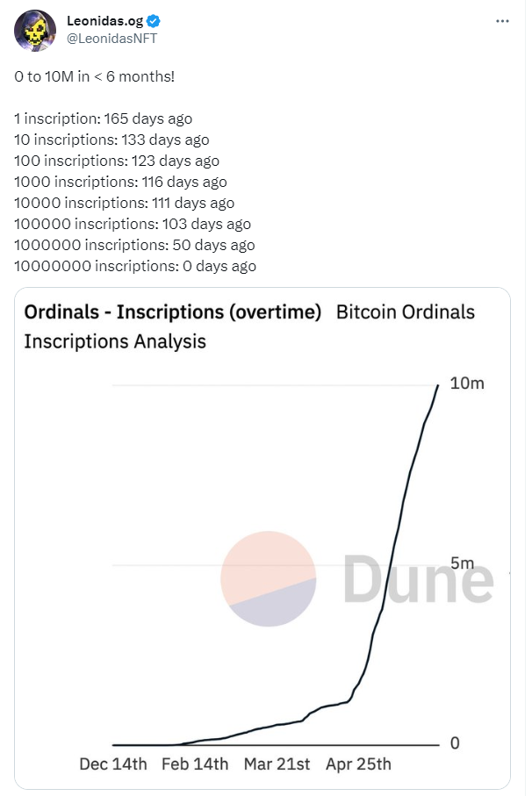
Task: Click the Leonidas.og display name
Action: pos(105,21)
